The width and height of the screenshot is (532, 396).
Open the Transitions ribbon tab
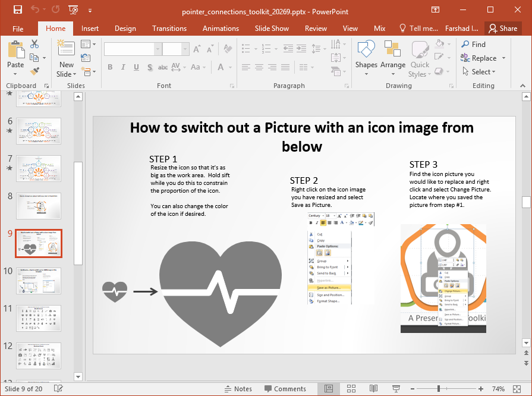pos(169,28)
